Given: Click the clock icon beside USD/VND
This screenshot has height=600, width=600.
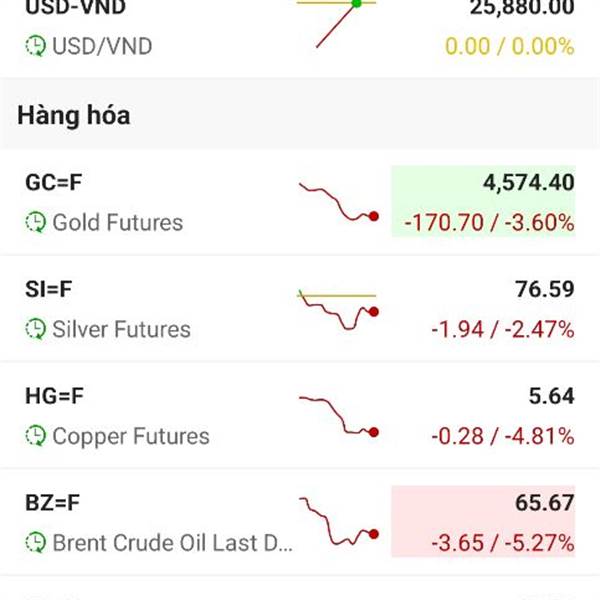Looking at the screenshot, I should (36, 46).
